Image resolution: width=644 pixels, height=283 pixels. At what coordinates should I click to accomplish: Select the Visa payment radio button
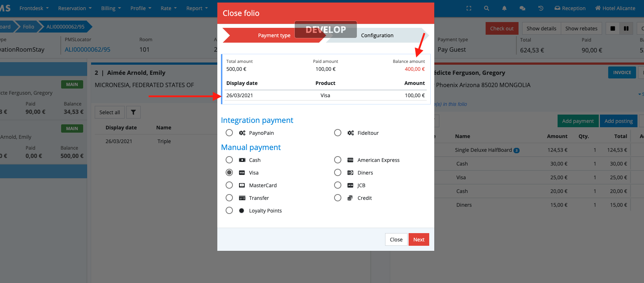click(x=229, y=172)
